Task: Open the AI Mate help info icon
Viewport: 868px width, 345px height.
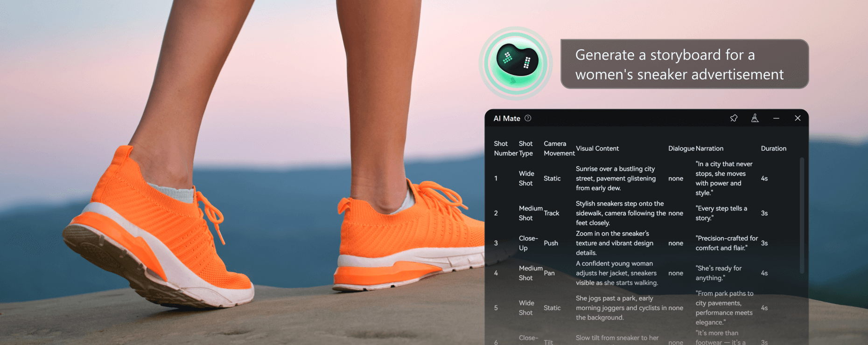Action: tap(528, 118)
